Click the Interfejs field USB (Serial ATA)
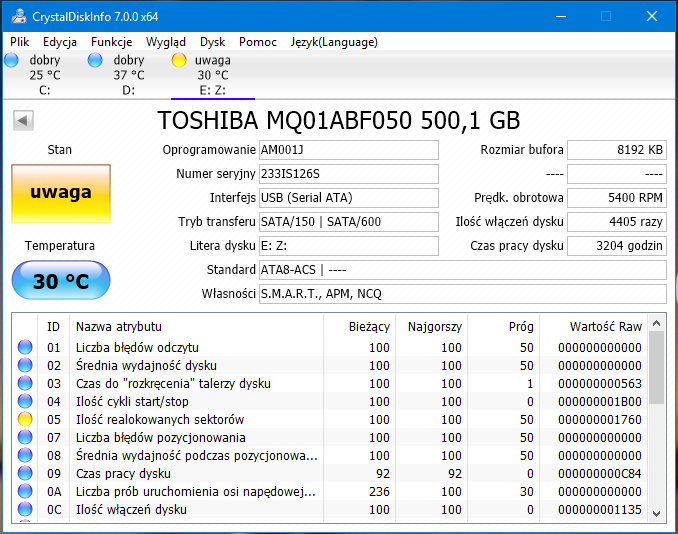Screen dimensions: 678x534 (x=349, y=198)
